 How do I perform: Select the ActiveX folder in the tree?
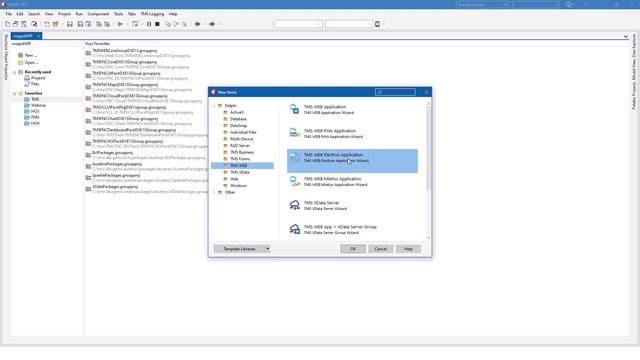pos(237,112)
